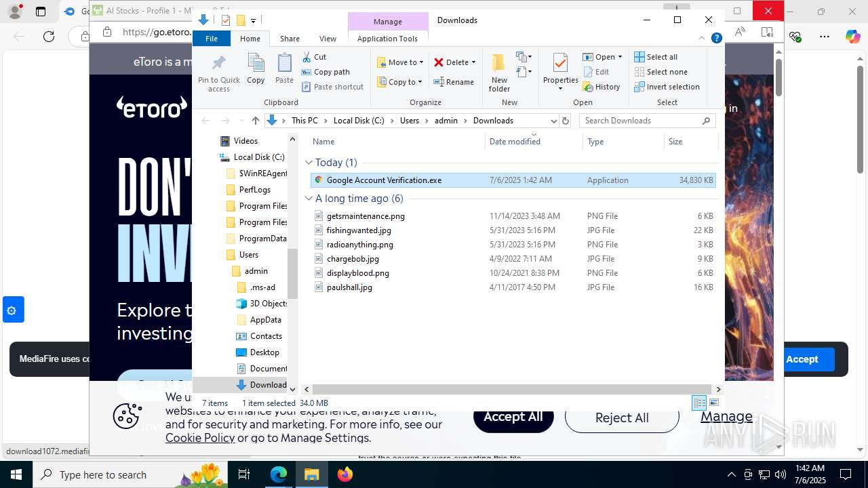Click the Paste clipboard icon
The width and height of the screenshot is (868, 488).
point(284,64)
